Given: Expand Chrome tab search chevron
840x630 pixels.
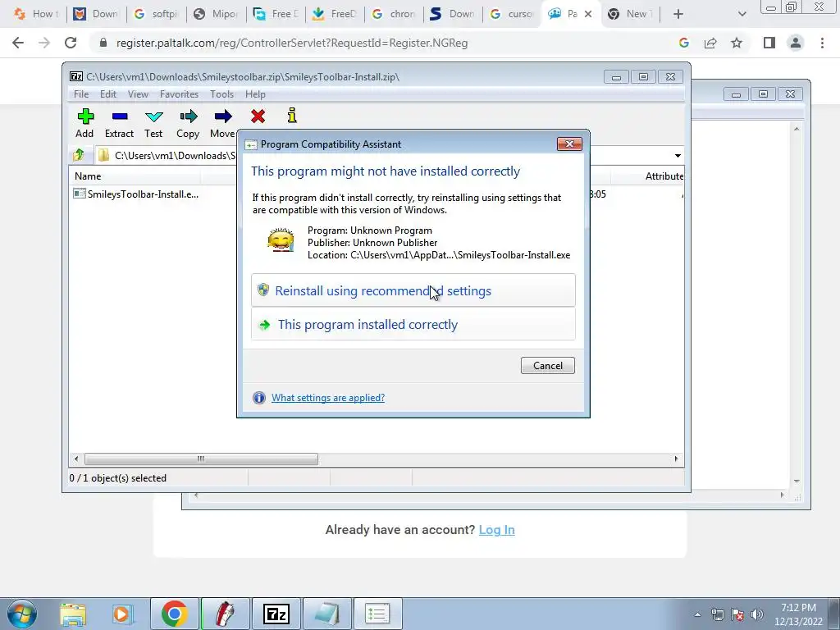Looking at the screenshot, I should 742,14.
